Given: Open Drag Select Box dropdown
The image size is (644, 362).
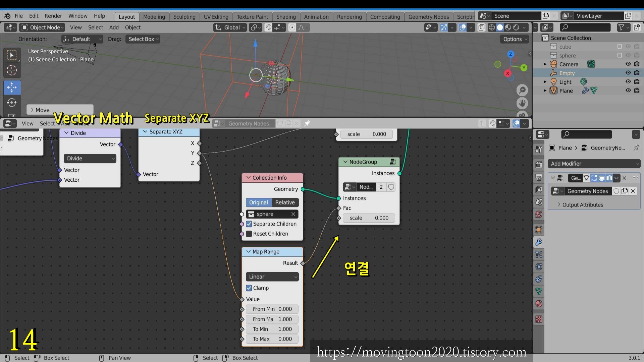Looking at the screenshot, I should point(143,39).
